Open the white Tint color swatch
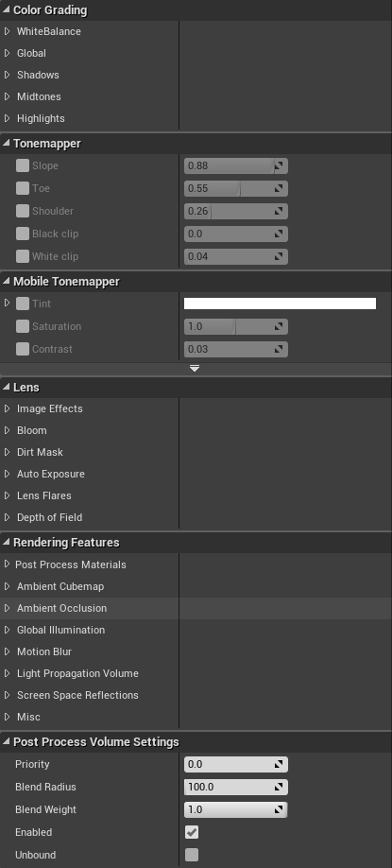 [x=280, y=304]
